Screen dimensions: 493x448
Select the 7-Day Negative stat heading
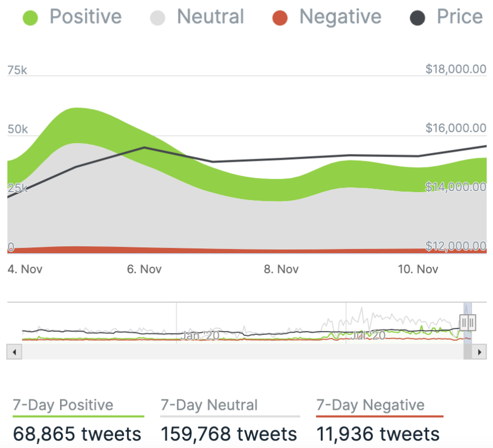click(x=370, y=406)
